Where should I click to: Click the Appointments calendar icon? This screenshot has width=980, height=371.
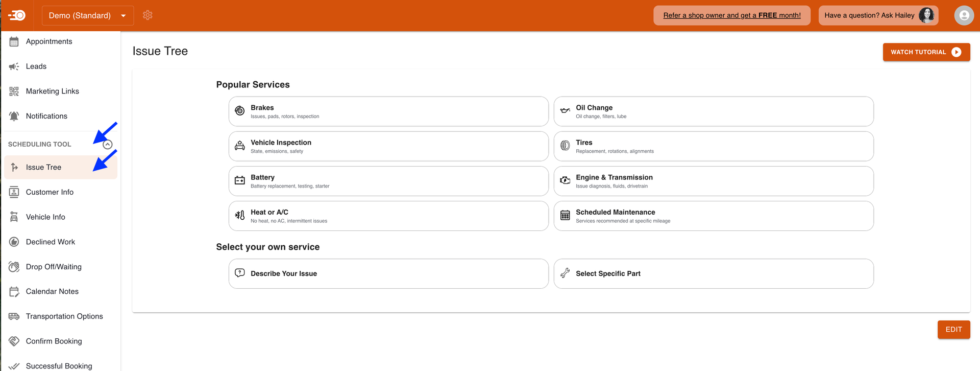click(x=14, y=41)
